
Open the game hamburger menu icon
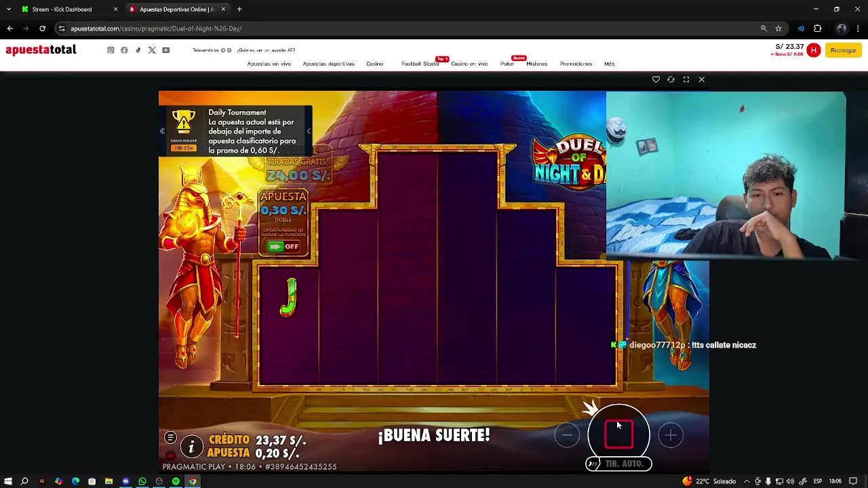[x=170, y=438]
